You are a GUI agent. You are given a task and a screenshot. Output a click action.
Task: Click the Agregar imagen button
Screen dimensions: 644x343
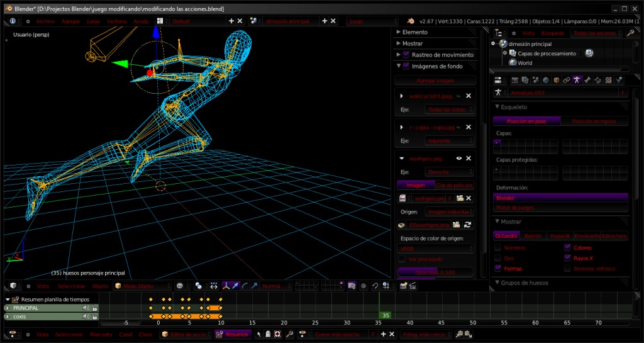(x=436, y=81)
